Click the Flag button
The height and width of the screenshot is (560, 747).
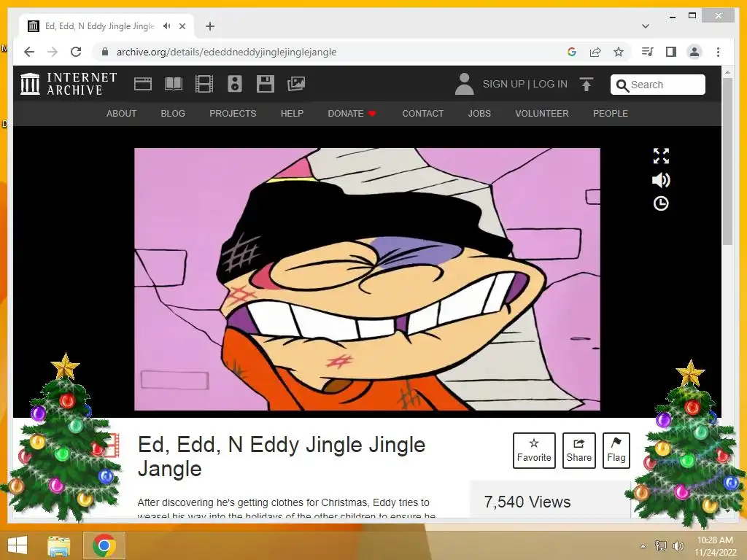(616, 451)
